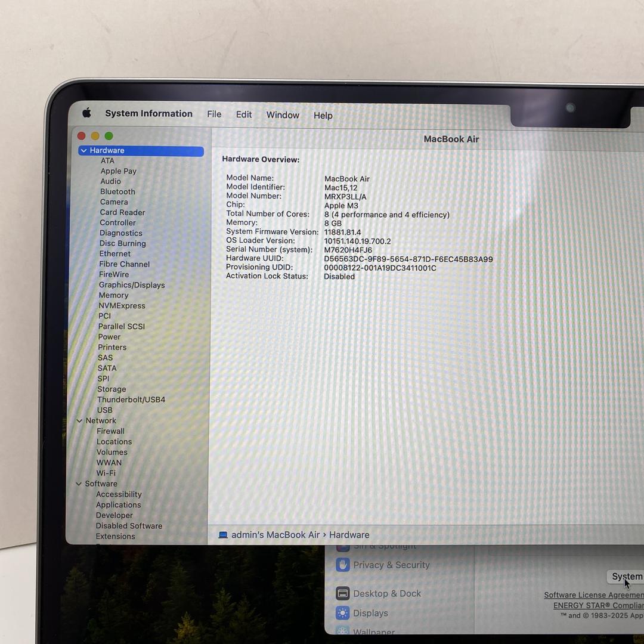Open the File menu
Image resolution: width=644 pixels, height=644 pixels.
[214, 114]
